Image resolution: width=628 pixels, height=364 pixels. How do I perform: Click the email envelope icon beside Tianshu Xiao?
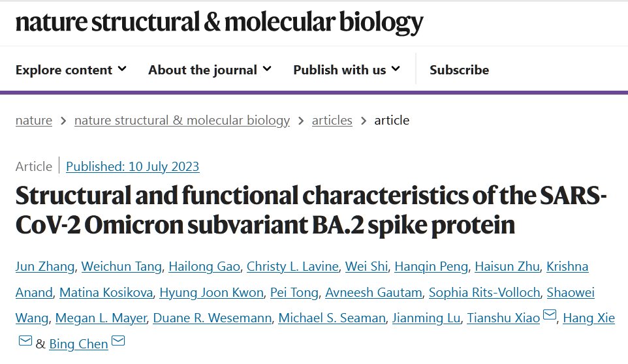click(x=550, y=317)
